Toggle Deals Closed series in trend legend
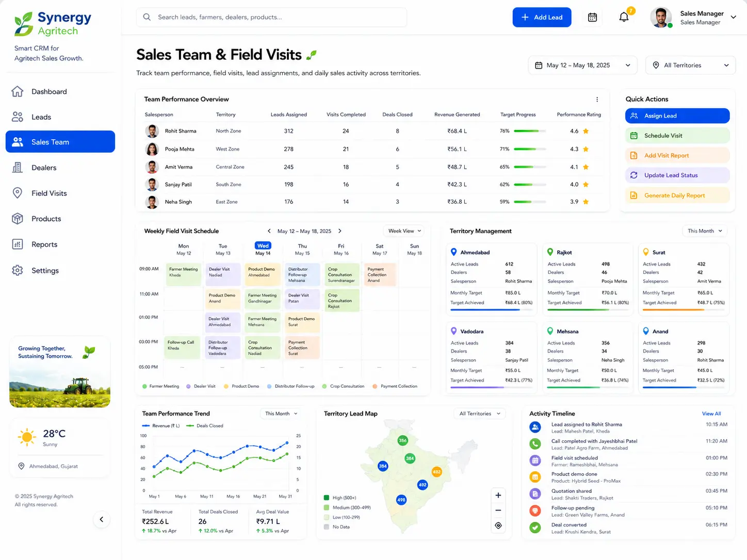The width and height of the screenshot is (747, 560). click(x=205, y=426)
